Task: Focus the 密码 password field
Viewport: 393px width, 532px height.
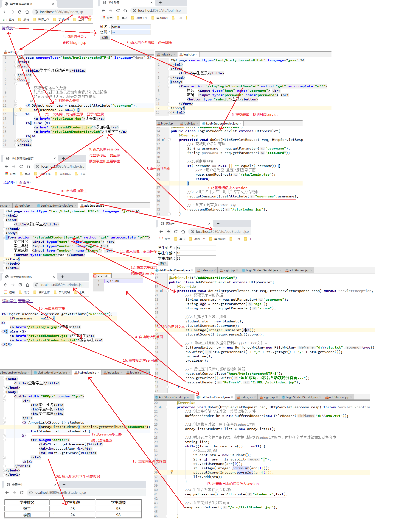Action: tap(131, 32)
